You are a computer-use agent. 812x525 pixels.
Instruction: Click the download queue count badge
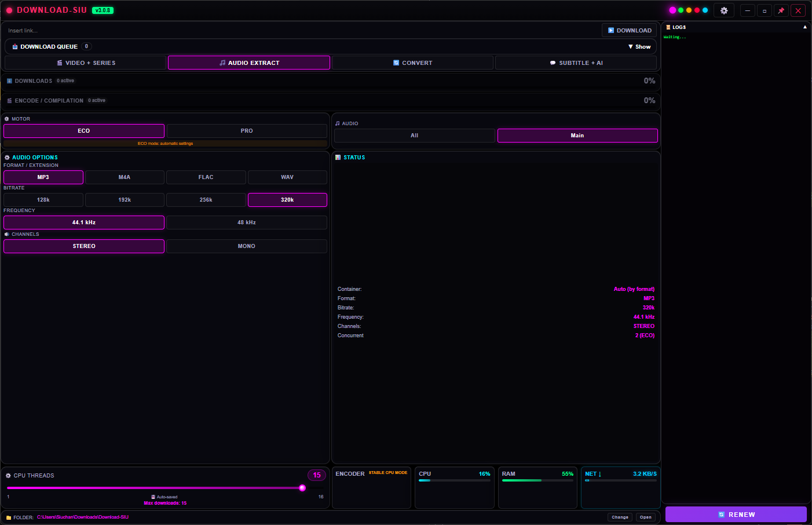pyautogui.click(x=86, y=46)
